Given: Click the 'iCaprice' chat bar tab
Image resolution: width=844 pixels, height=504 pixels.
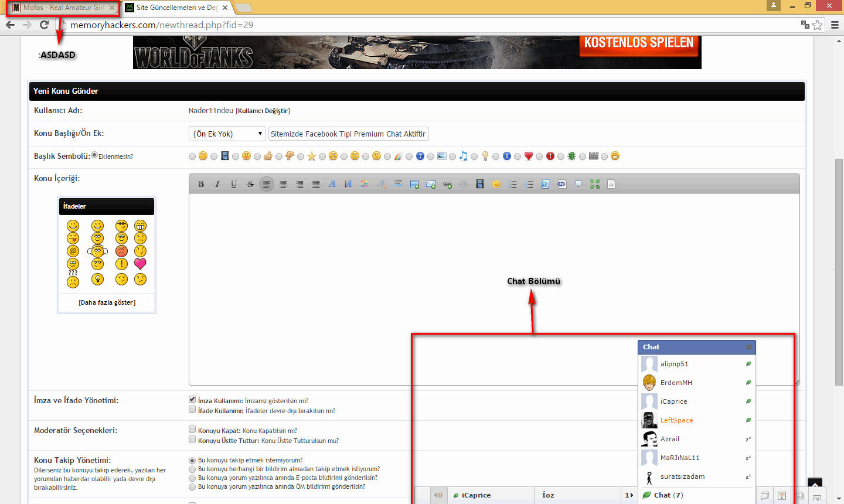Looking at the screenshot, I should pyautogui.click(x=491, y=495).
